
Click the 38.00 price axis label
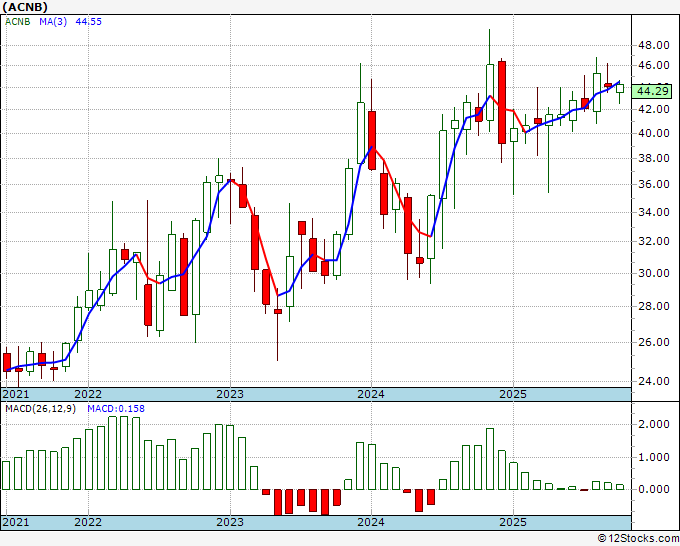pos(654,158)
